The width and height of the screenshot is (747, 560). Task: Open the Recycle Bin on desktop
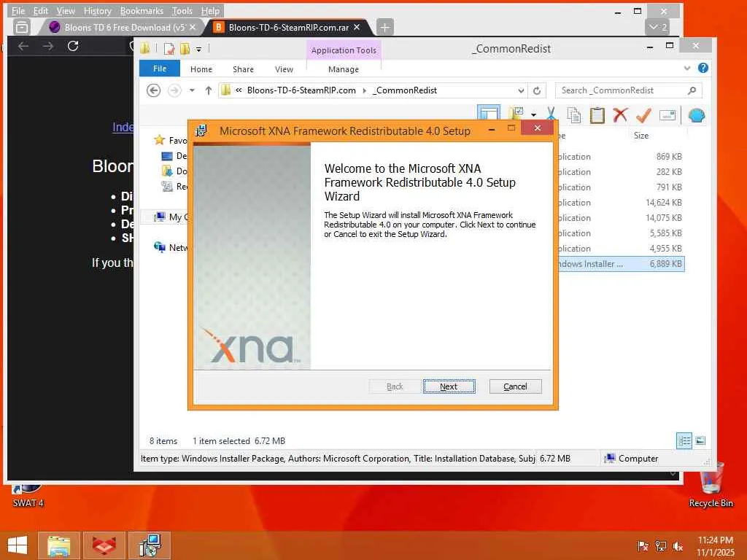point(711,485)
